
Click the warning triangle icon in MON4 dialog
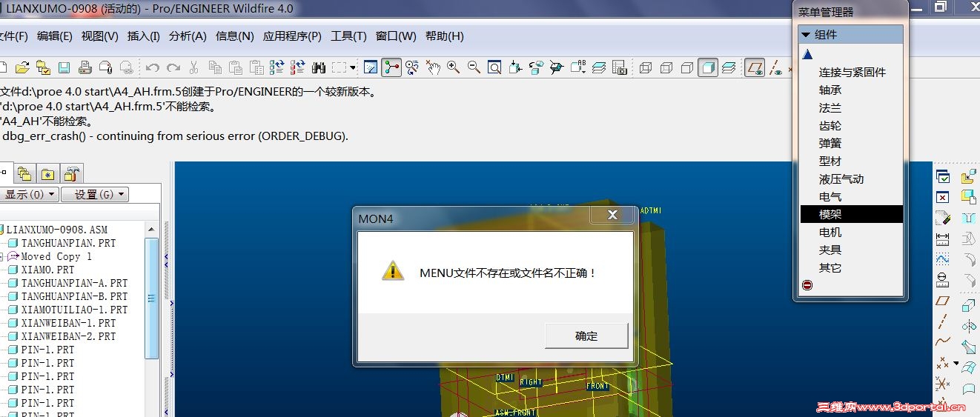pos(393,271)
